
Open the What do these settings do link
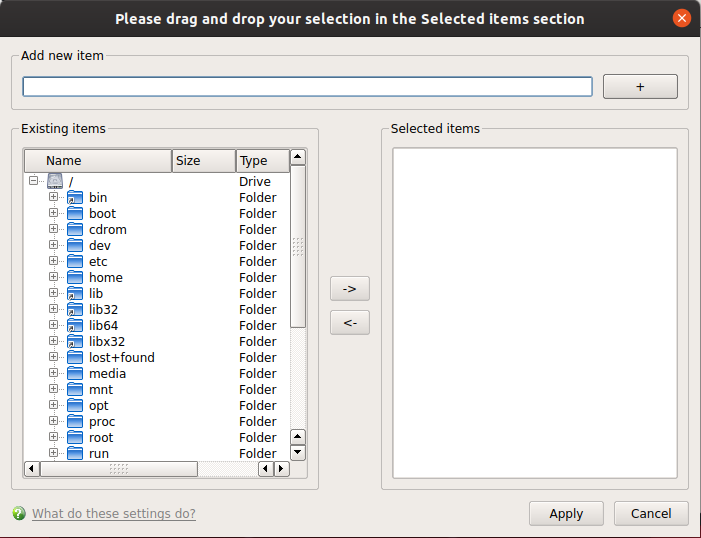(114, 513)
